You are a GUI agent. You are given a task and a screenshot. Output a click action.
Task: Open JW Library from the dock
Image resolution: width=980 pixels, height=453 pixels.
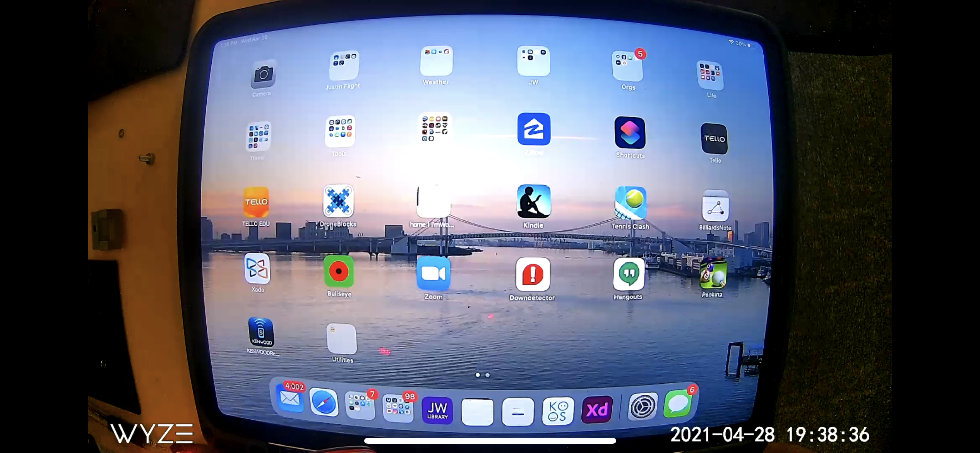coord(437,410)
